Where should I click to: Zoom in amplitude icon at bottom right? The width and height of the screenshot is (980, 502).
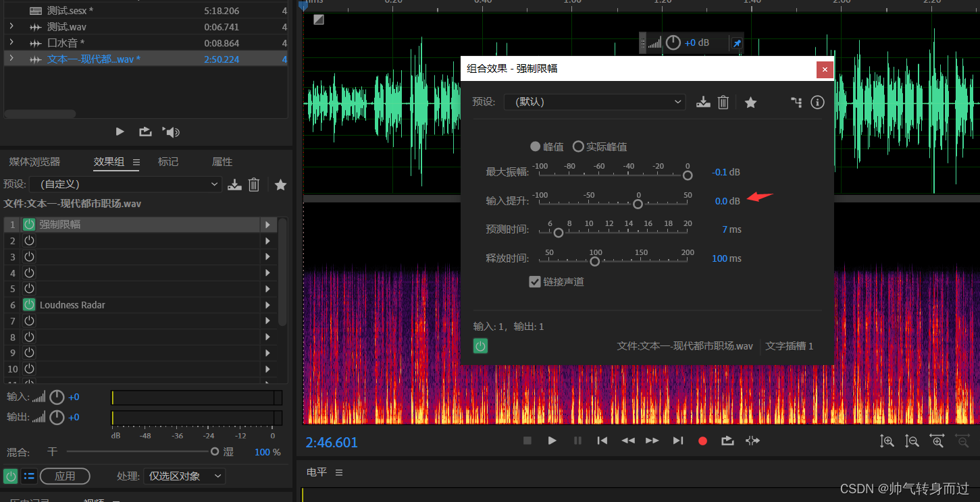pos(887,441)
